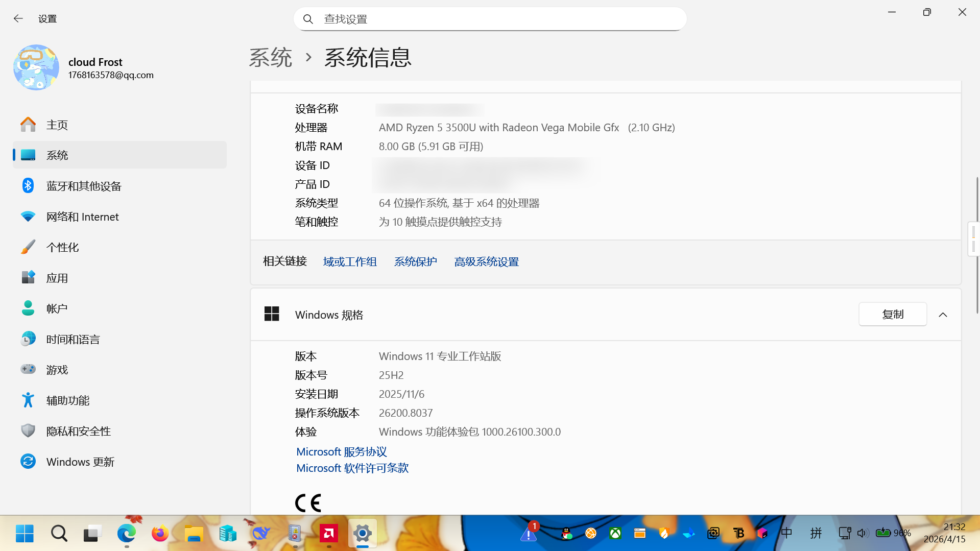980x551 pixels.
Task: Open 网络和 Internet settings
Action: click(x=119, y=217)
